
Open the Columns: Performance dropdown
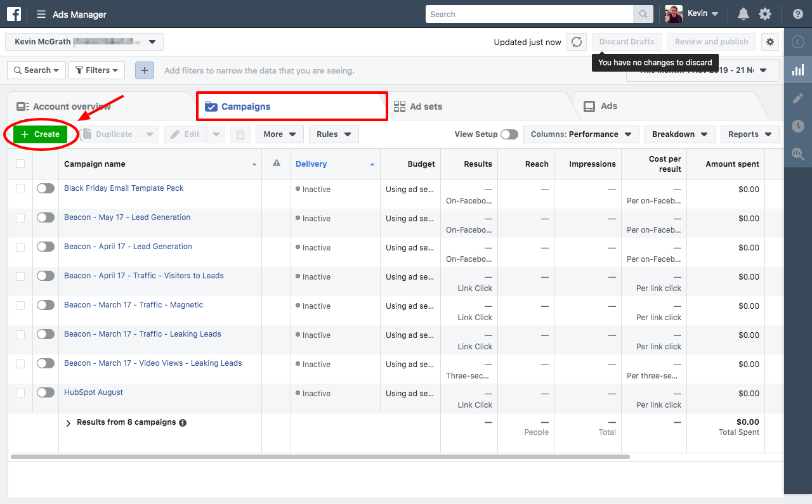[x=580, y=134]
